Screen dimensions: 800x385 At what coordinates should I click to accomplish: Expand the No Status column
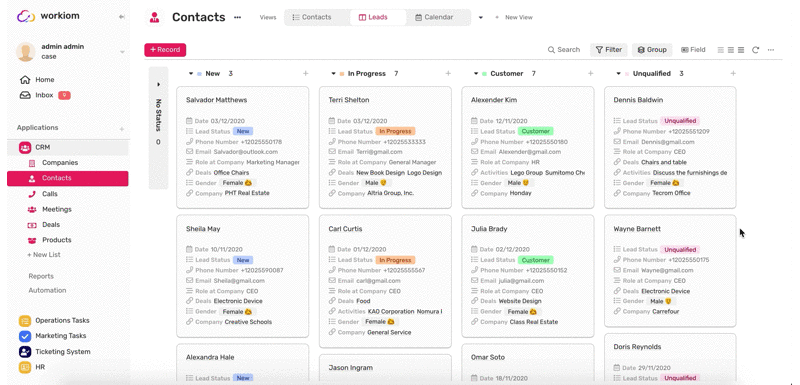point(158,85)
